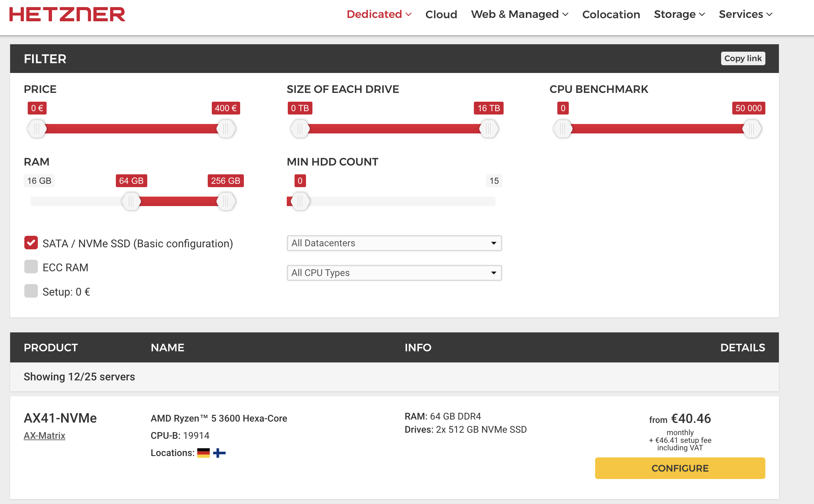
Task: Click the 'CPU-B: 19914' text
Action: 180,435
